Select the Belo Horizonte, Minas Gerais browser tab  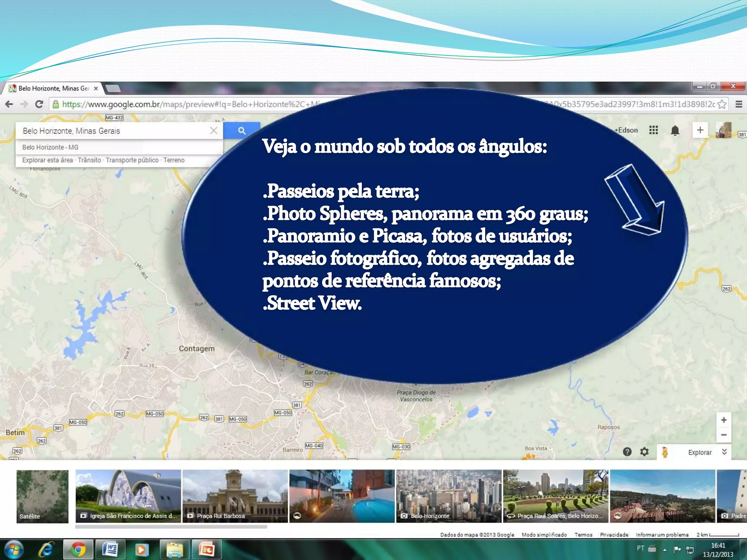[x=53, y=88]
